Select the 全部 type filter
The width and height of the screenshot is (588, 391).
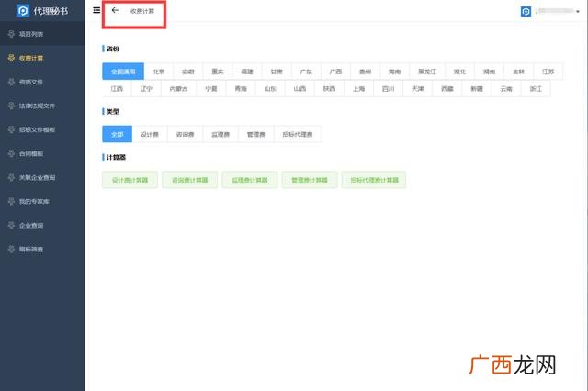coord(117,134)
